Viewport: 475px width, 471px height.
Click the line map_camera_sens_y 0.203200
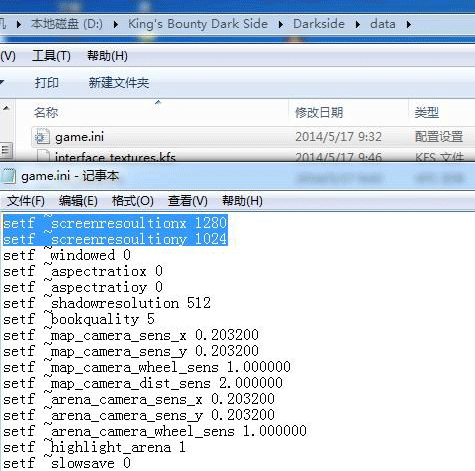pos(131,351)
